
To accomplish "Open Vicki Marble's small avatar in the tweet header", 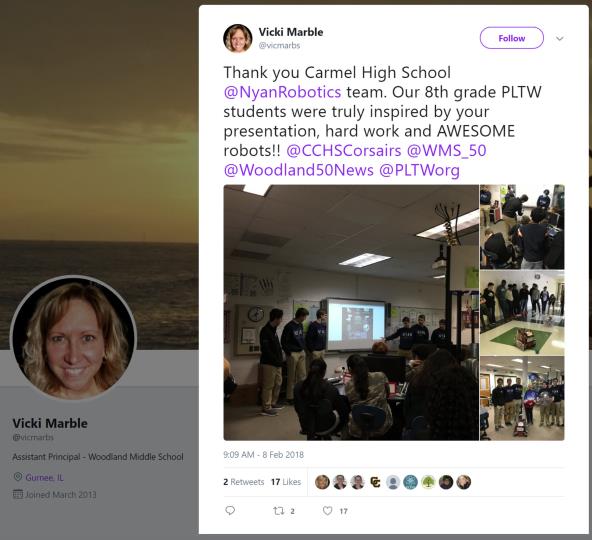I will coord(237,38).
